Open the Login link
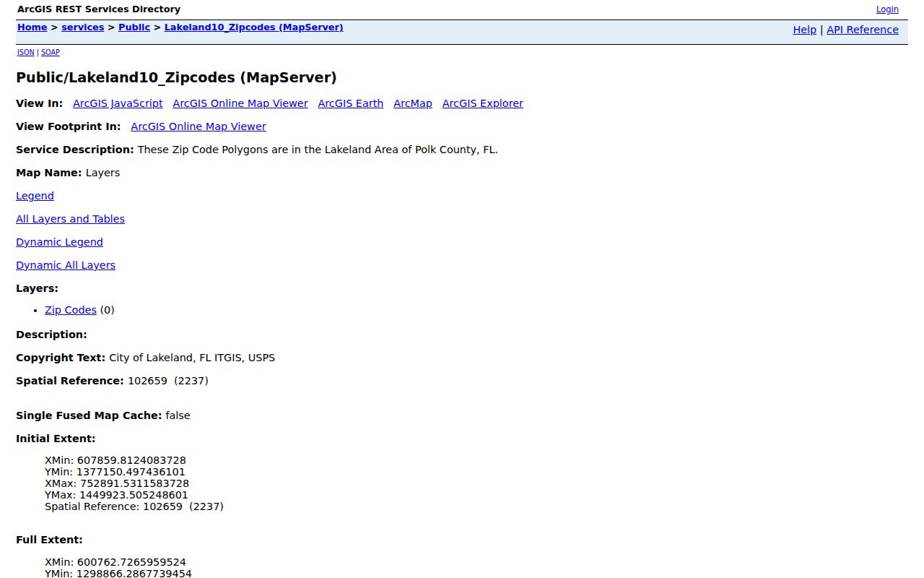 pos(887,9)
